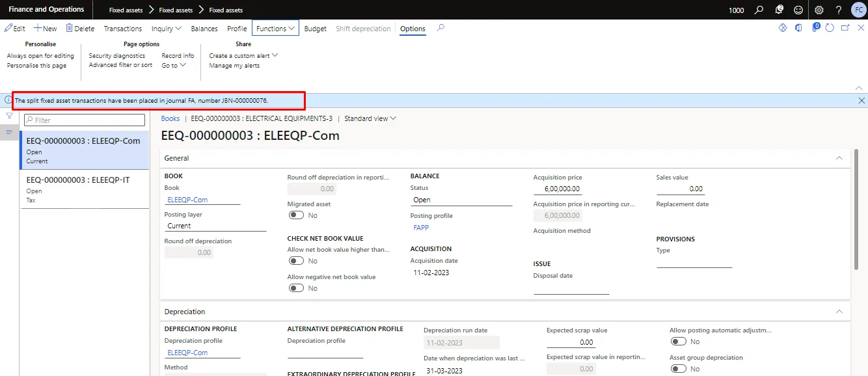Viewport: 868px width, 376px height.
Task: Open the Status field dropdown
Action: 461,200
